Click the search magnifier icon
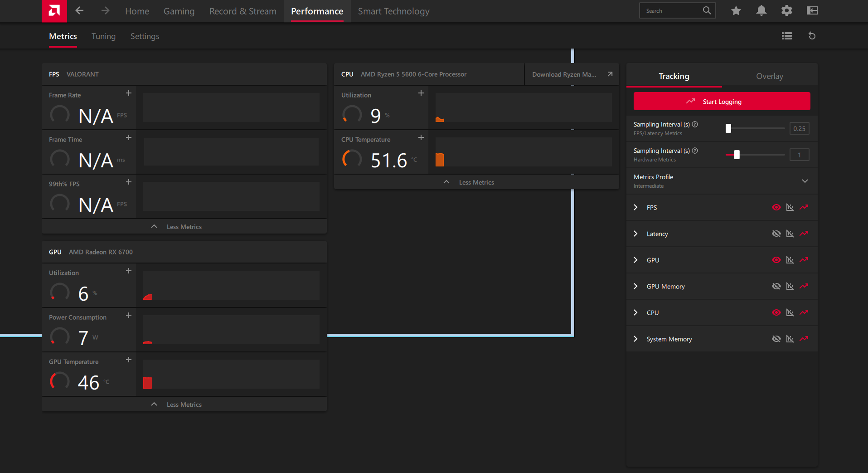868x473 pixels. pos(707,10)
